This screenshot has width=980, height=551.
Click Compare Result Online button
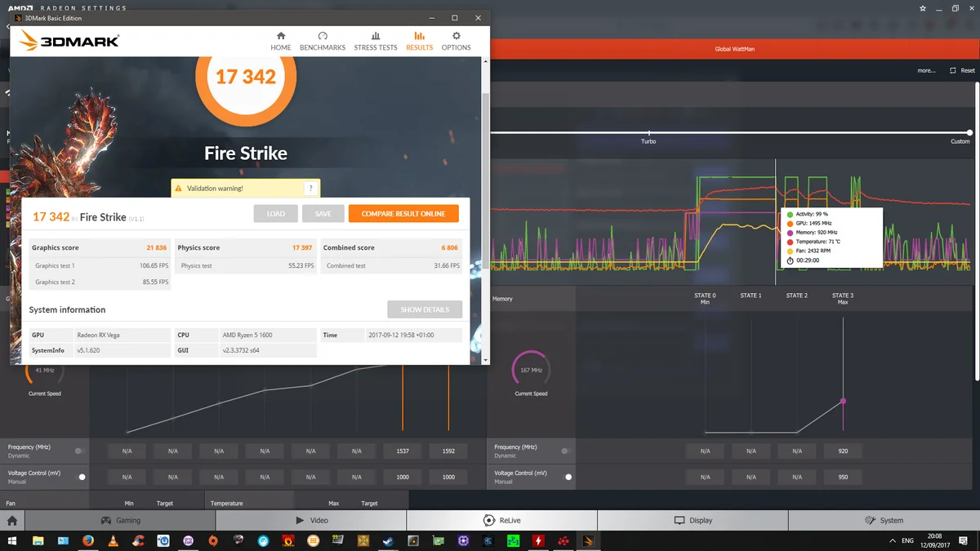pyautogui.click(x=403, y=214)
